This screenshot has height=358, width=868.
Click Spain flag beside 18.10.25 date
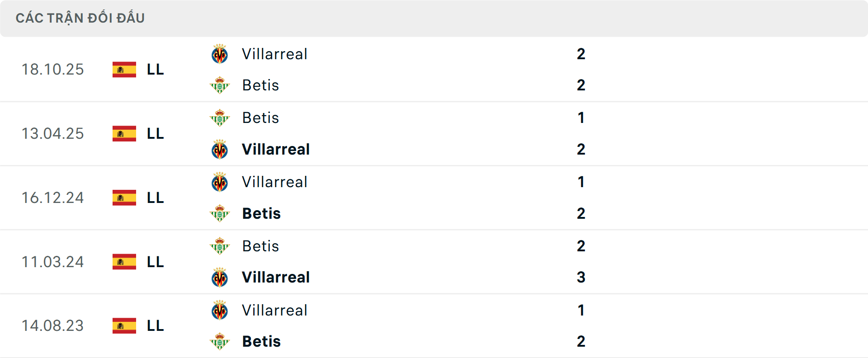pos(124,70)
